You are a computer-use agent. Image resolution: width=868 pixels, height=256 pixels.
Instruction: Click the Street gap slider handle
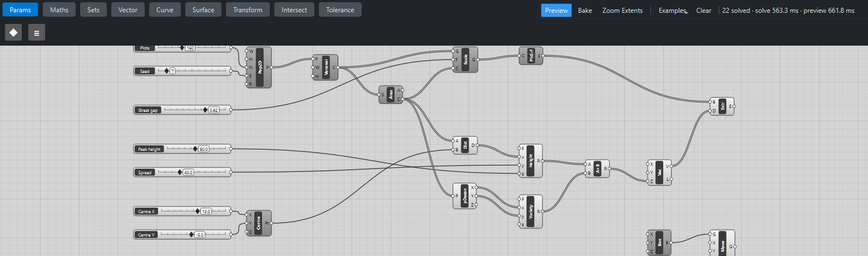205,110
